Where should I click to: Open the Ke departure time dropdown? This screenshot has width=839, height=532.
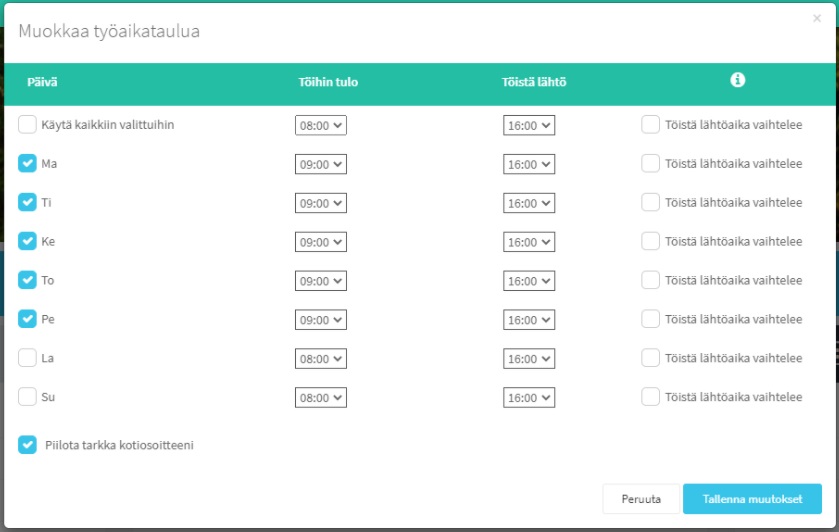pyautogui.click(x=528, y=242)
